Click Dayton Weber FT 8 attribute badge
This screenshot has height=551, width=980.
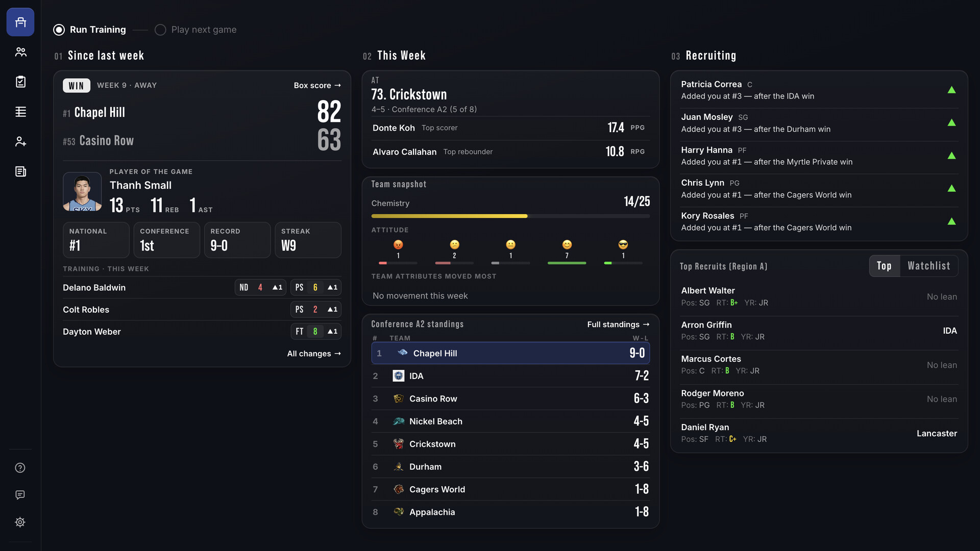coord(316,332)
